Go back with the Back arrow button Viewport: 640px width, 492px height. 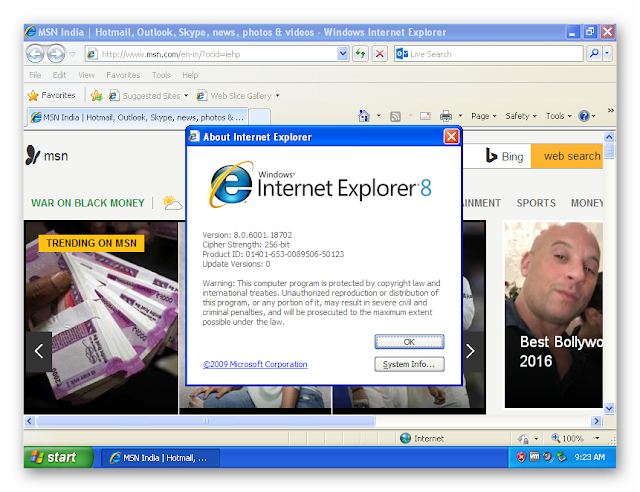[35, 53]
